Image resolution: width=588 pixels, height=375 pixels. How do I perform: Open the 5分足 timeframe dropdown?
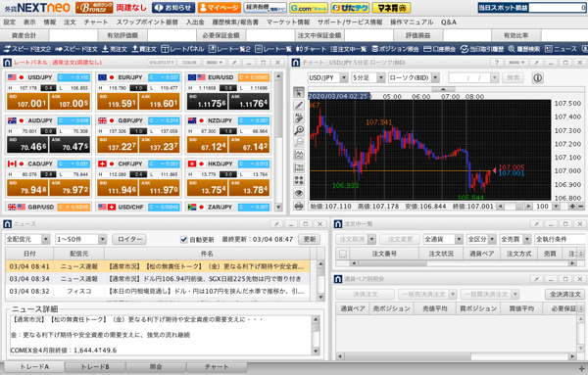point(381,78)
